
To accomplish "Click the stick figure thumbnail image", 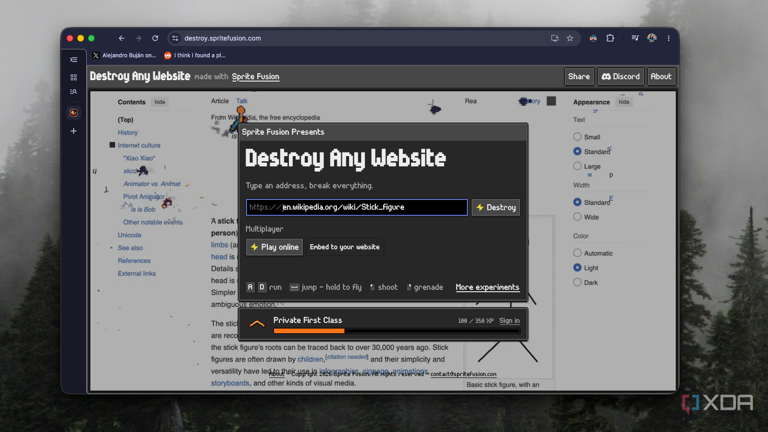I will [x=508, y=297].
